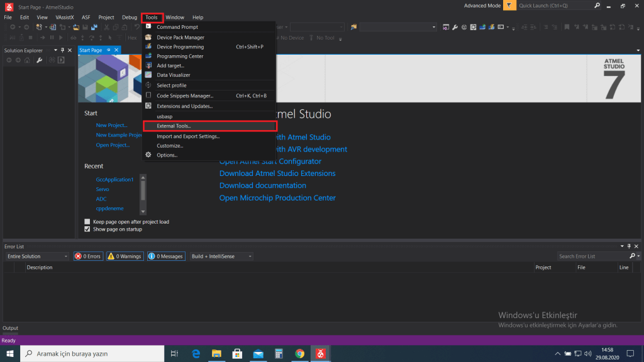Open Solution Explorer window options dropdown arrow

coord(55,50)
